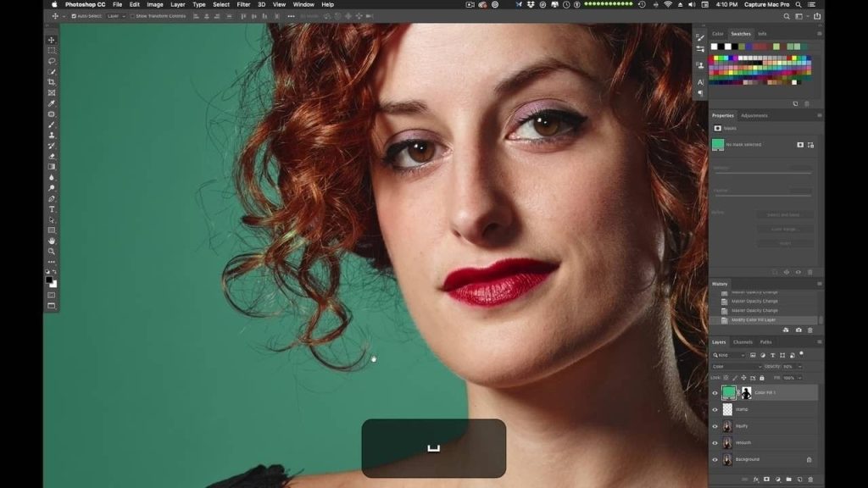
Task: Open the Auto-Select Layer dropdown
Action: (115, 17)
